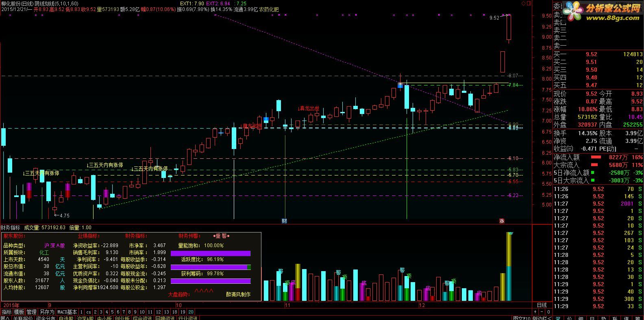Image resolution: width=644 pixels, height=320 pixels.
Task: Click the 大盘趋势 indicator arrows
Action: pyautogui.click(x=204, y=292)
